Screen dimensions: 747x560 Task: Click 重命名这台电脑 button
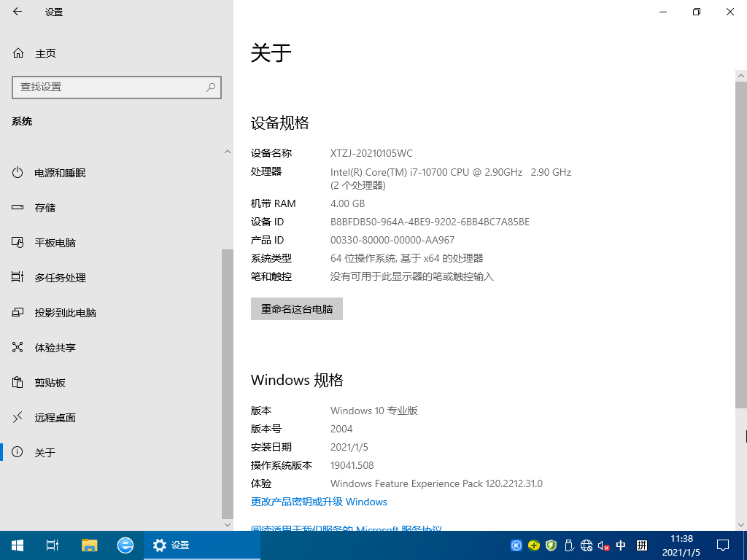pyautogui.click(x=297, y=309)
